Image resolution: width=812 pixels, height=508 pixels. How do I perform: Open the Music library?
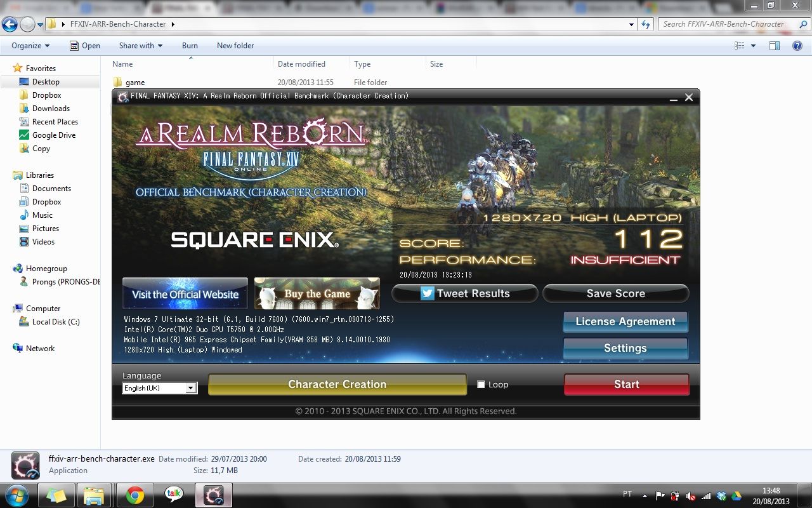43,215
